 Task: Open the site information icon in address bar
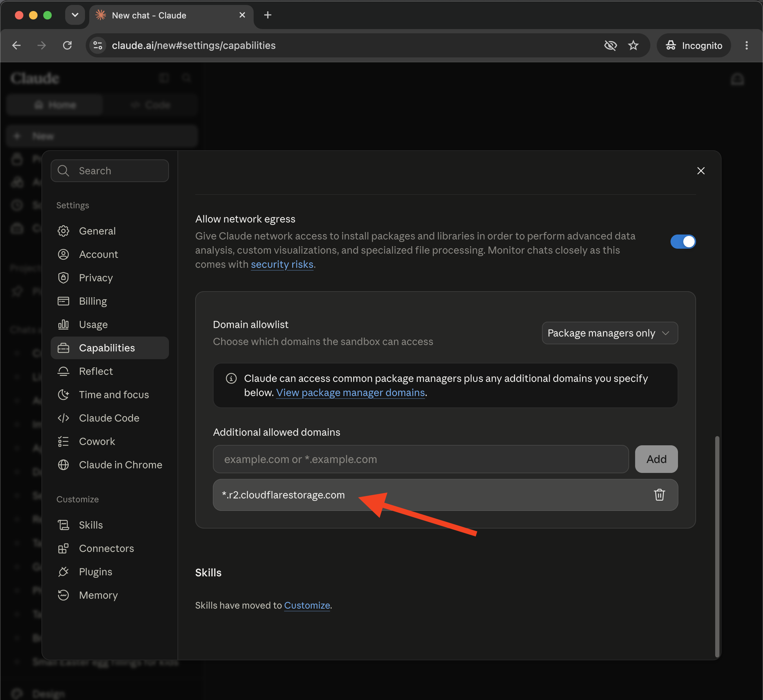[x=98, y=45]
